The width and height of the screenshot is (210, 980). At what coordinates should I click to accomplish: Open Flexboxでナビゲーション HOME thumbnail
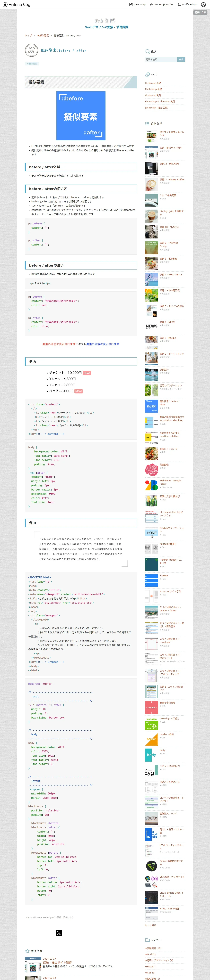pos(151,533)
